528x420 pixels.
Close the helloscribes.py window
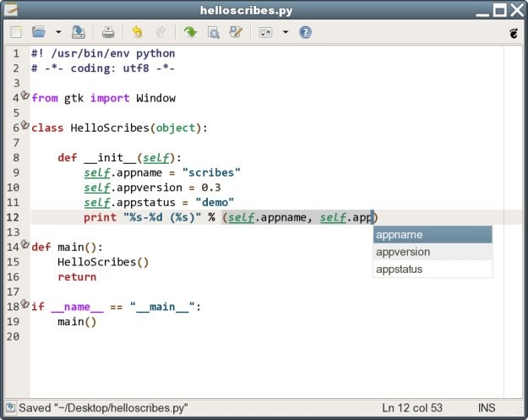click(517, 10)
